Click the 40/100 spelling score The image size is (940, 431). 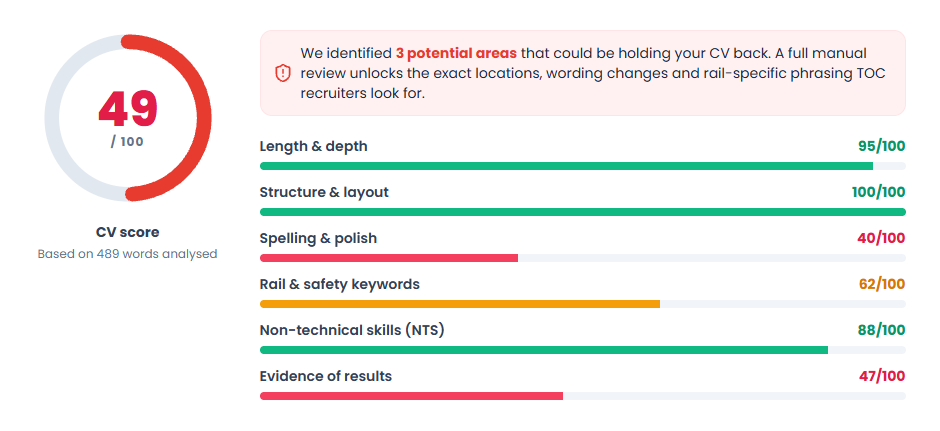[881, 239]
